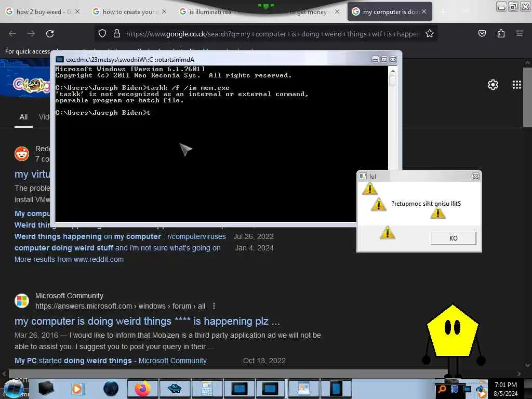Open the Firefox hamburger menu

pos(520,33)
